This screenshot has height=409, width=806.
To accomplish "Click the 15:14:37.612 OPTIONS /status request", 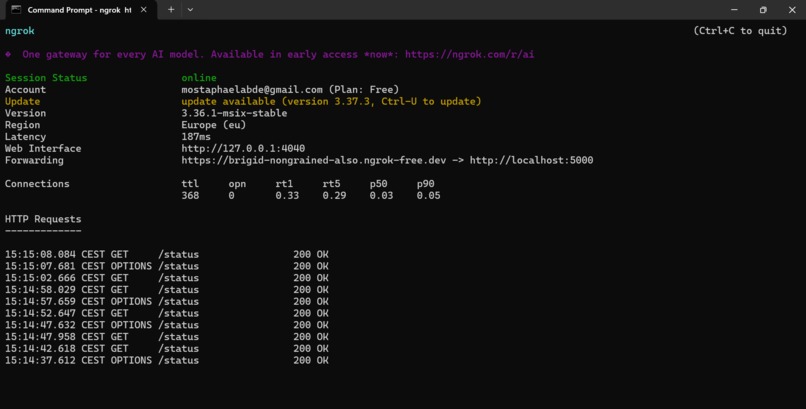I will pyautogui.click(x=167, y=361).
